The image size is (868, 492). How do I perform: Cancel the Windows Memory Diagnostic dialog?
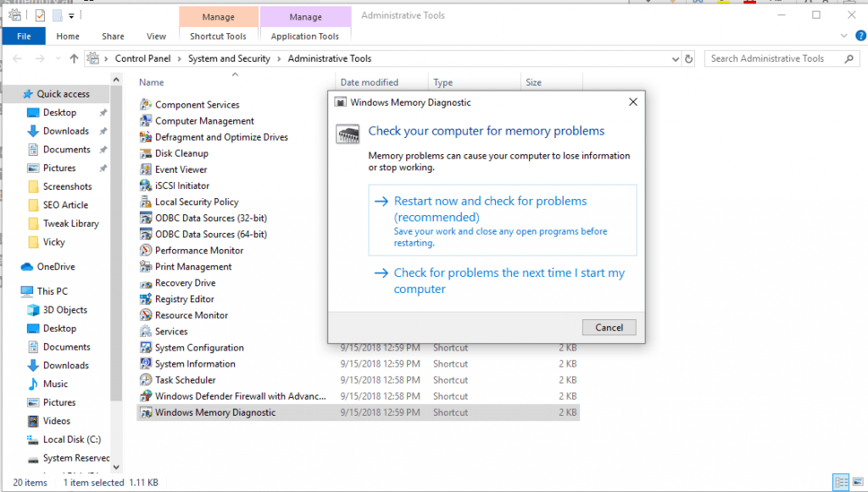(x=609, y=327)
